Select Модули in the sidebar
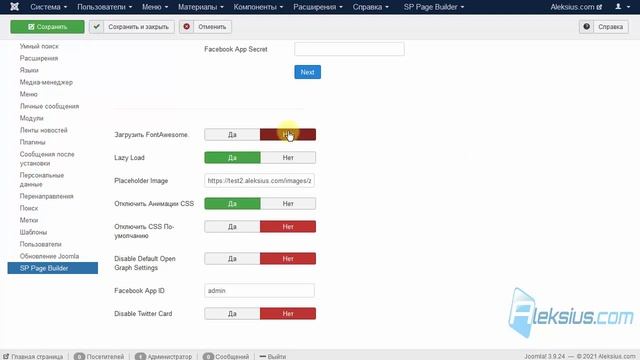The height and width of the screenshot is (360, 640). point(31,118)
